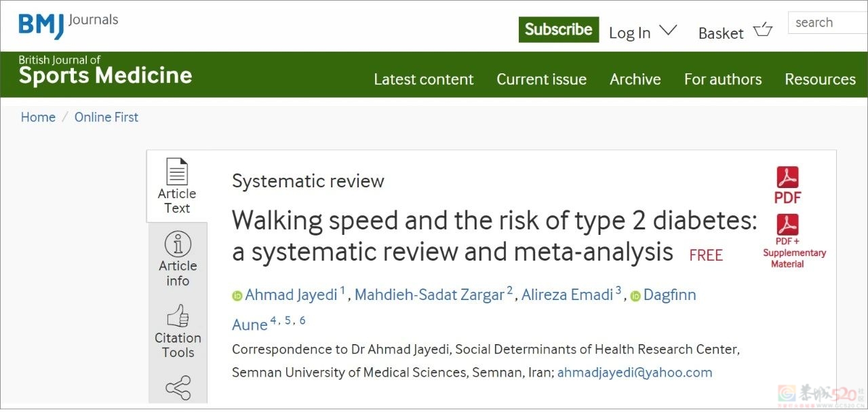868x412 pixels.
Task: Open the Article info icon
Action: (x=178, y=244)
